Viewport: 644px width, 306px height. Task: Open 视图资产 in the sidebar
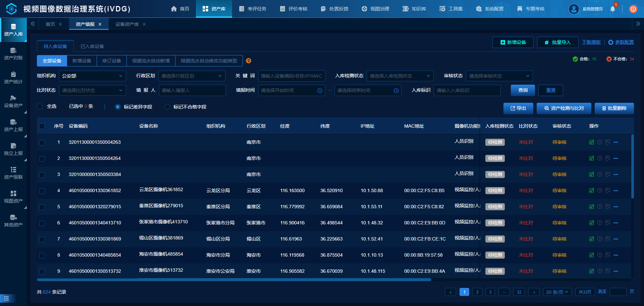13,197
